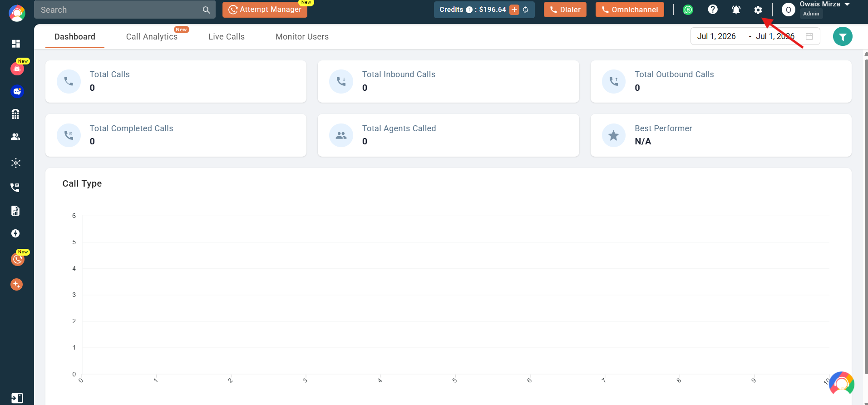Open the help question mark icon
Viewport: 868px width, 405px height.
coord(713,10)
